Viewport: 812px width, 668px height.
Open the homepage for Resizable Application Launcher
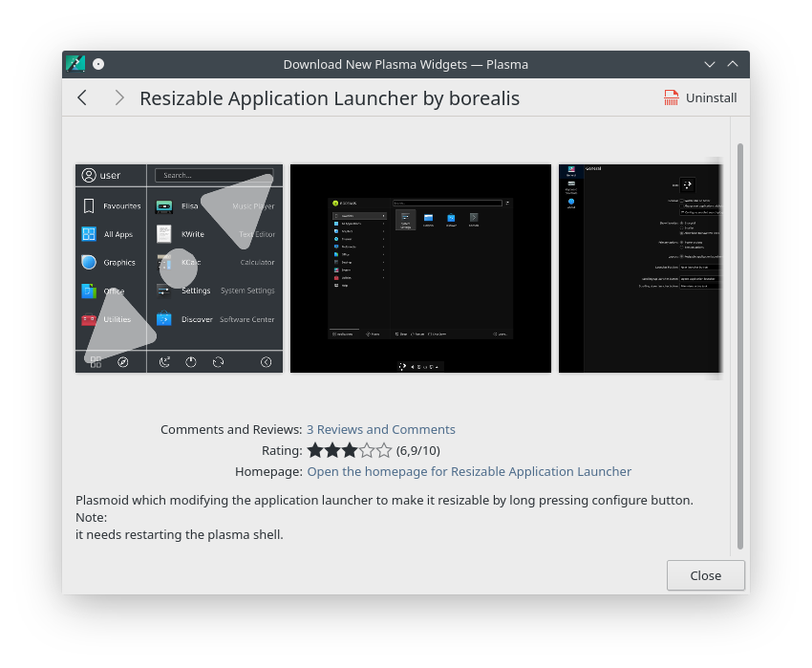[x=469, y=471]
